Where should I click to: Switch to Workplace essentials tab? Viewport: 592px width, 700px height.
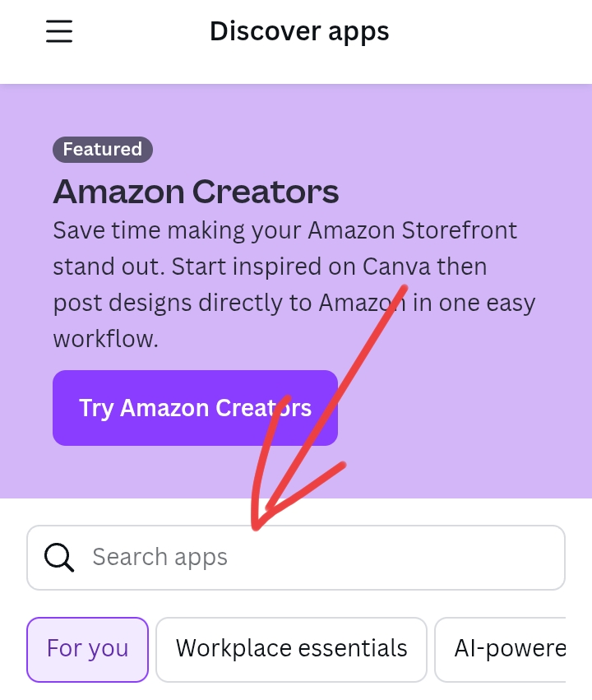[x=291, y=649]
